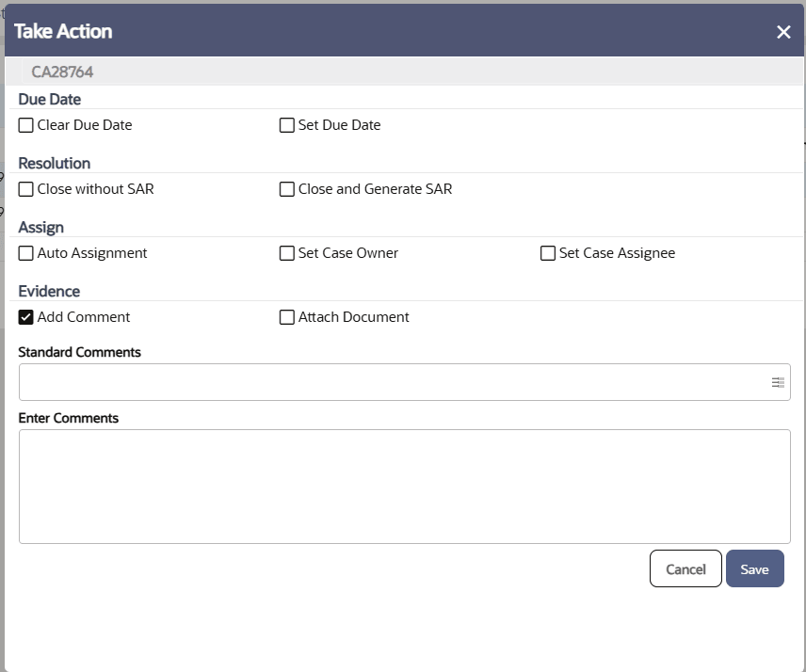806x672 pixels.
Task: Tick the Attach Document checkbox
Action: coord(287,317)
